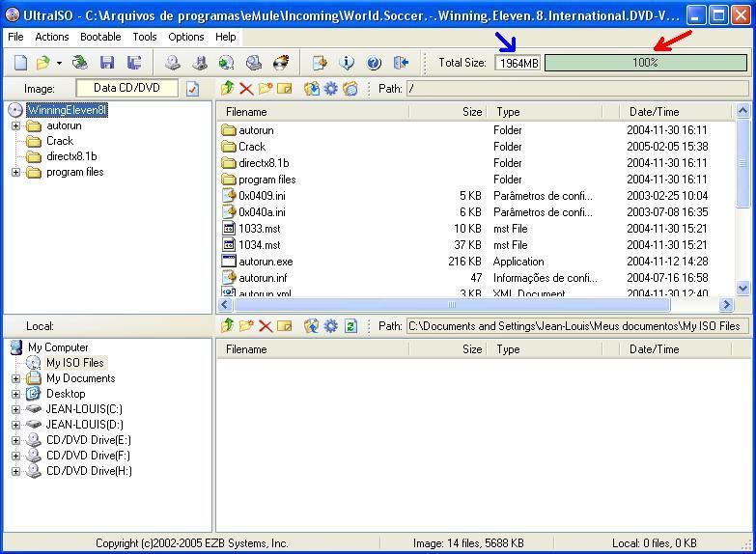Click the Save floppy disk icon

pos(107,63)
